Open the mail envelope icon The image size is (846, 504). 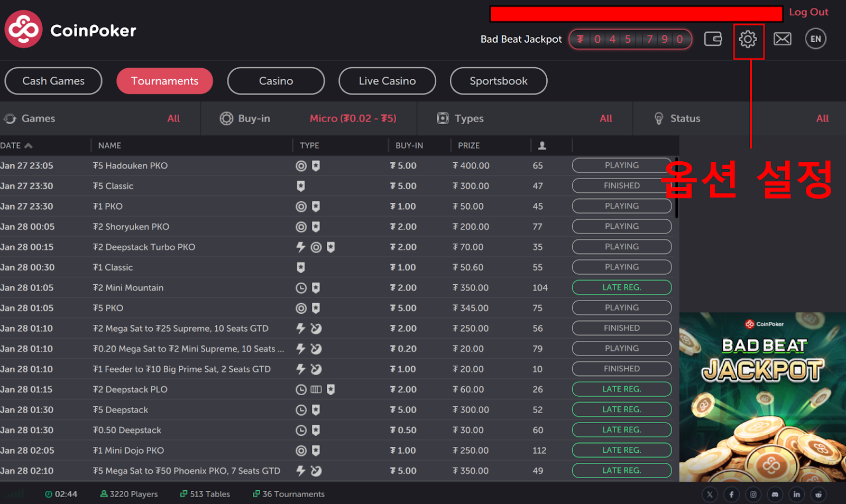pyautogui.click(x=783, y=39)
